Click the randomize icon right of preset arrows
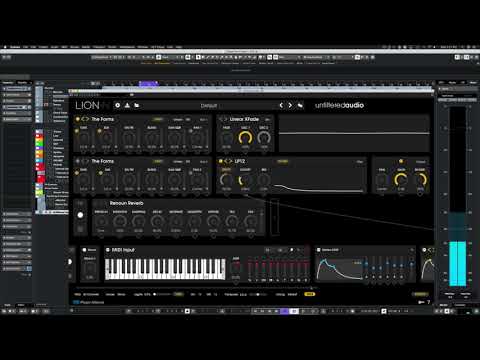The width and height of the screenshot is (480, 360). click(x=300, y=105)
